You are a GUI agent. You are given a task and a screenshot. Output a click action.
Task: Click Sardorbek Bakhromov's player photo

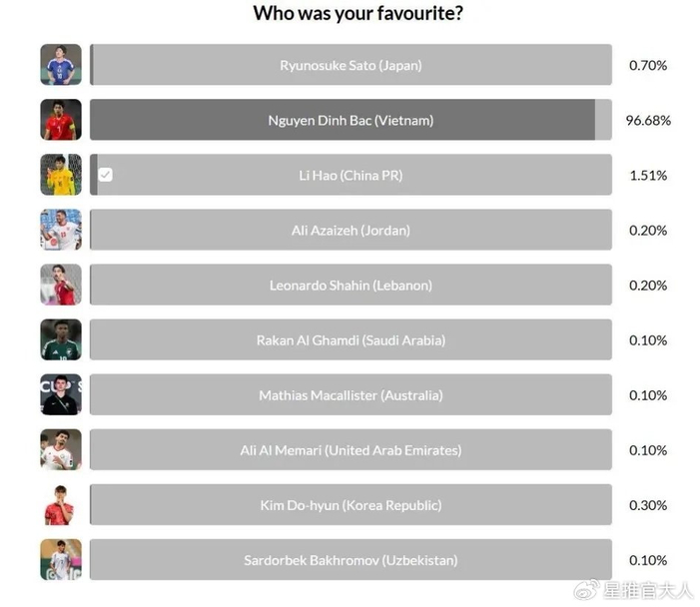(x=61, y=559)
